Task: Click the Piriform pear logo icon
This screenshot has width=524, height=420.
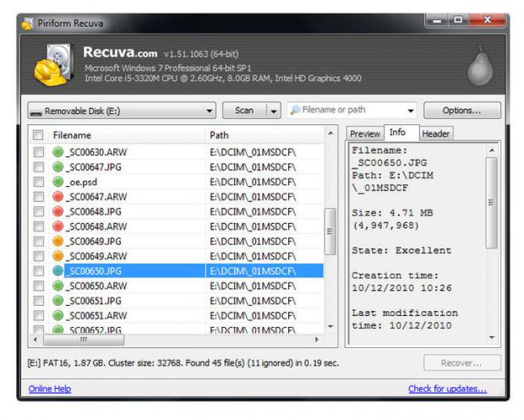Action: 478,62
